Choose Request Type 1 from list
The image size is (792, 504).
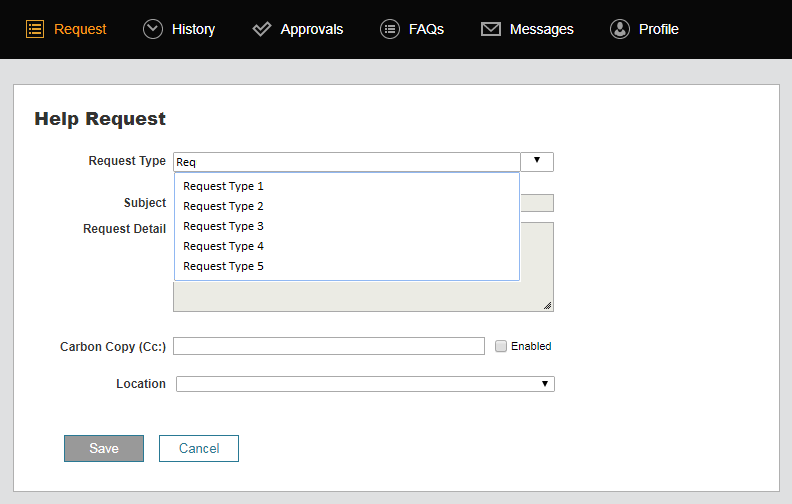(223, 186)
